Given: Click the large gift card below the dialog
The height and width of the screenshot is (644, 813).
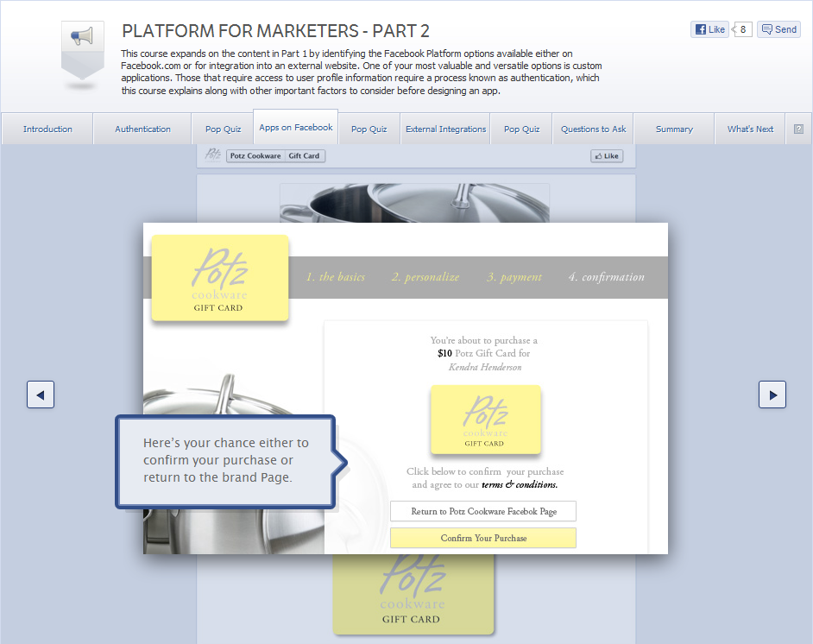Looking at the screenshot, I should click(x=413, y=594).
